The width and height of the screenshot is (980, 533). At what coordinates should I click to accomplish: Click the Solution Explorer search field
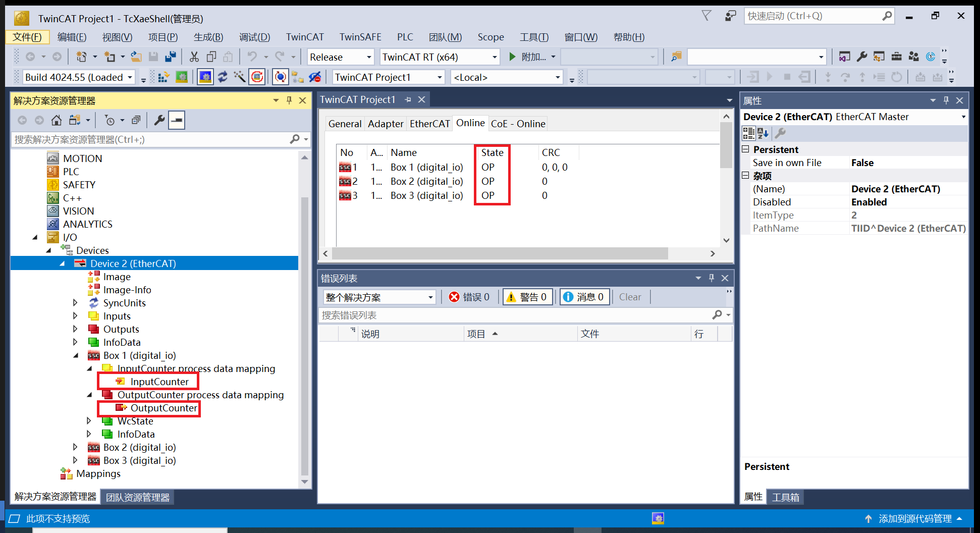(x=160, y=139)
